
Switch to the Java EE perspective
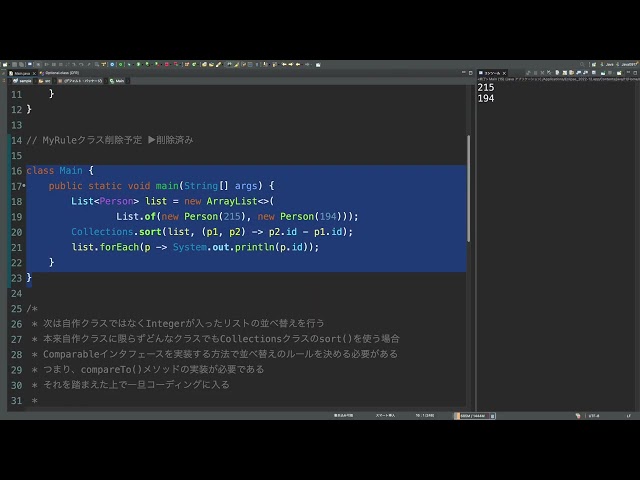pyautogui.click(x=627, y=64)
